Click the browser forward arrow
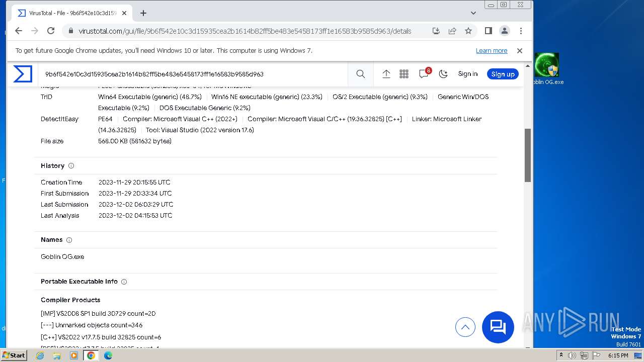 pos(35,31)
